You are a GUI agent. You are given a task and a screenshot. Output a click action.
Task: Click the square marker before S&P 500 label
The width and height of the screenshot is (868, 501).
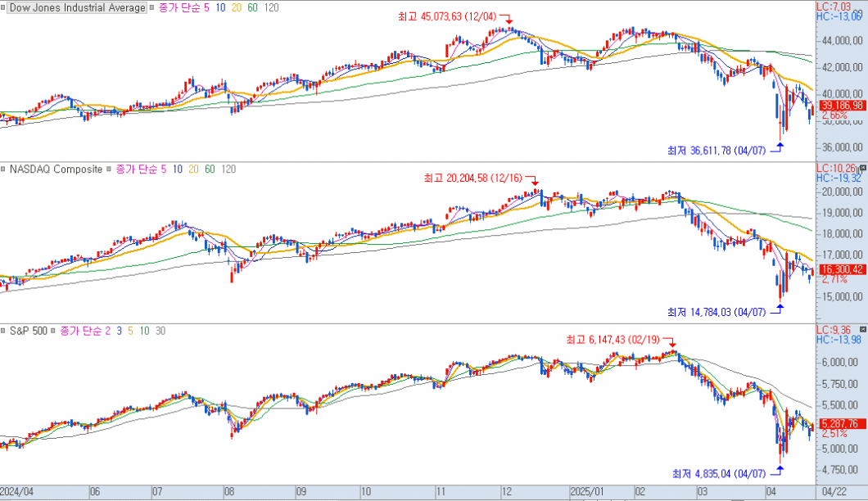pos(4,331)
